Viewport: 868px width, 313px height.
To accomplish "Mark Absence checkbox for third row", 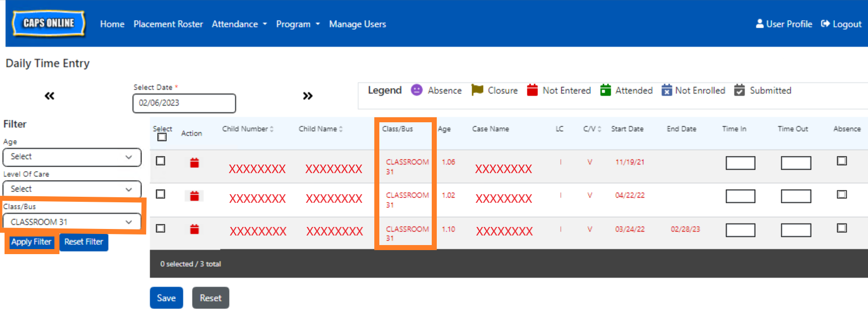I will tap(841, 228).
